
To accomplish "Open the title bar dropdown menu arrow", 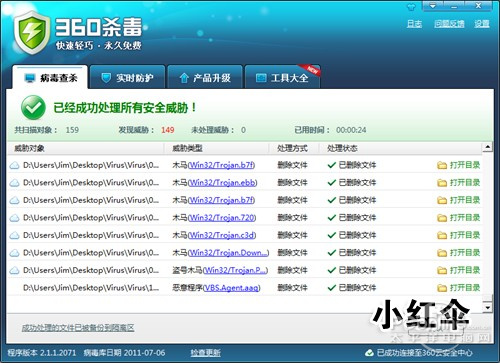I will 433,6.
